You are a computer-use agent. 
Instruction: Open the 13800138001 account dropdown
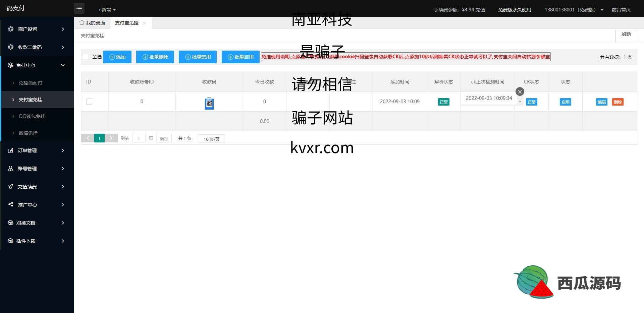(x=574, y=10)
